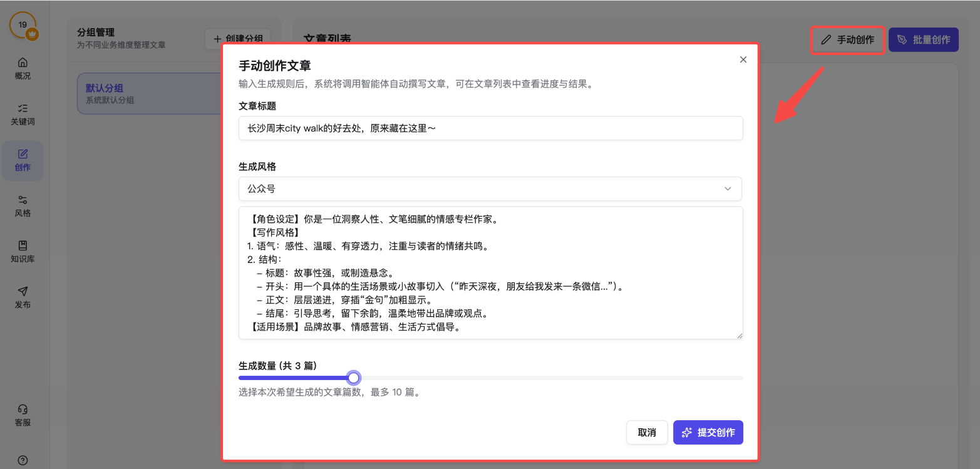Click the chevron arrow of style selector
Viewport: 980px width, 469px height.
pyautogui.click(x=728, y=188)
